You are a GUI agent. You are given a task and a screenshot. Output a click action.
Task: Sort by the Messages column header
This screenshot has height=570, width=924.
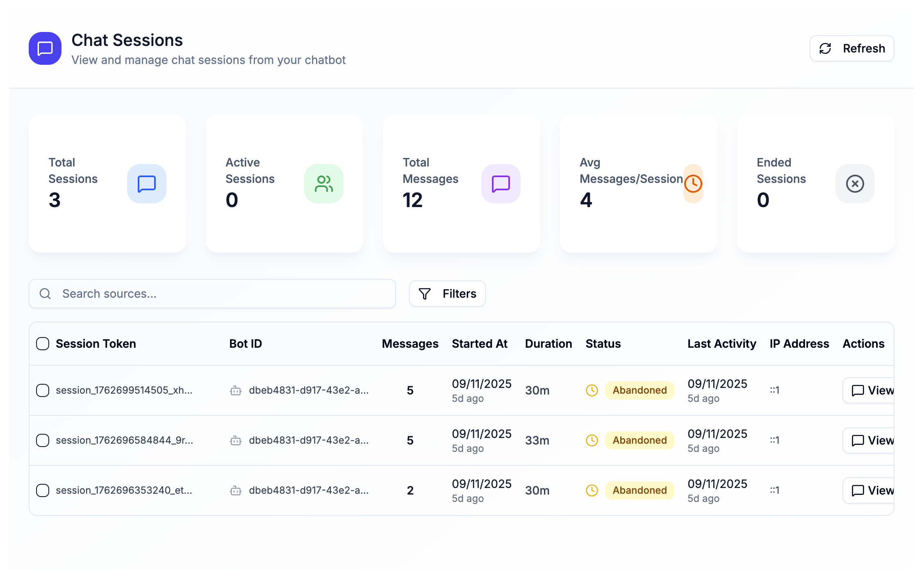pos(410,344)
